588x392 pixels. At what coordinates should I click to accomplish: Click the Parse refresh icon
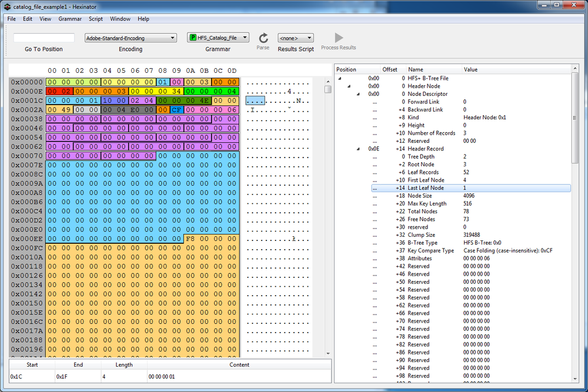coord(263,38)
